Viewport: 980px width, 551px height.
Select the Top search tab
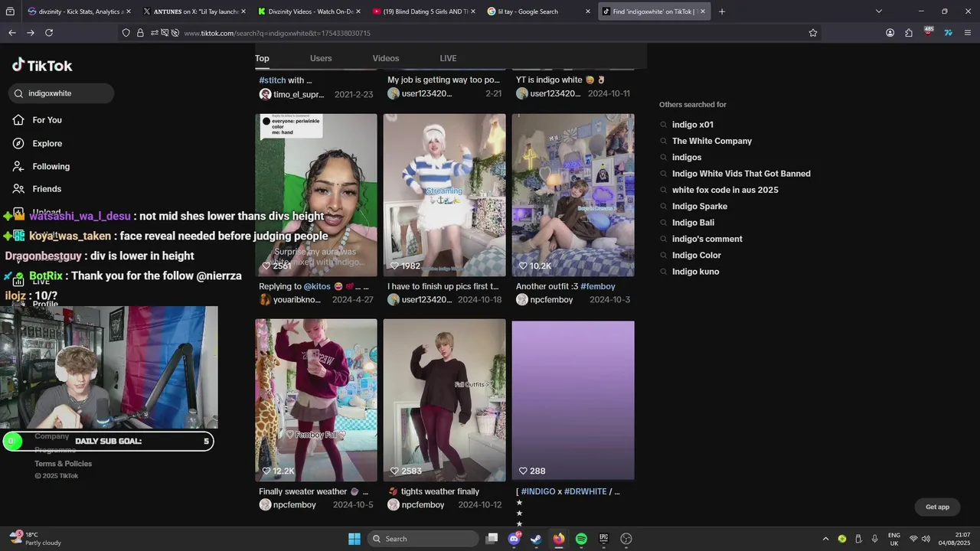tap(262, 58)
